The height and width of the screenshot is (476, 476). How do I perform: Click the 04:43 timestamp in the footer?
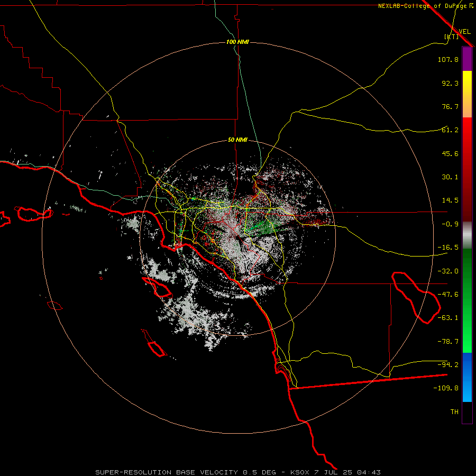369,472
